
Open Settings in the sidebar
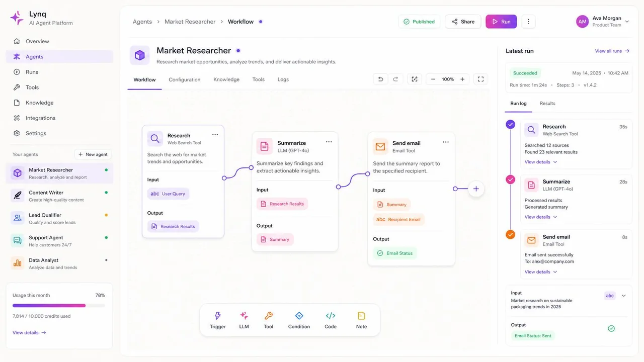(59, 133)
